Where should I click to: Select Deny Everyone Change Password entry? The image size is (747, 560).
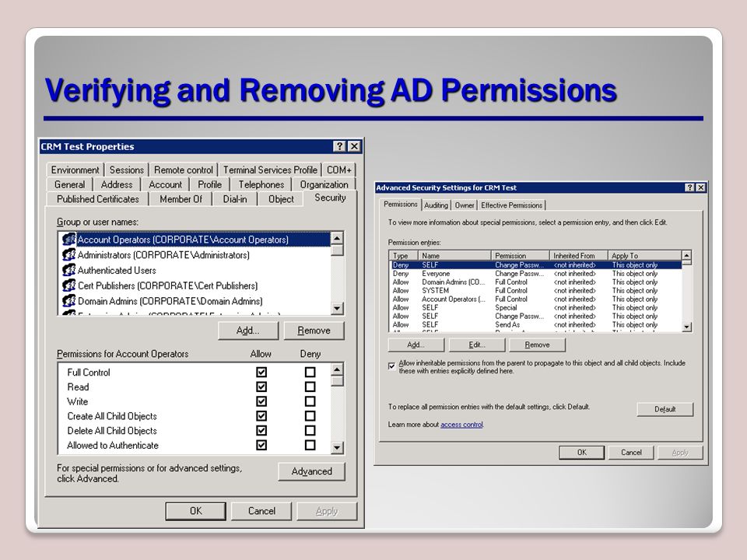click(536, 273)
